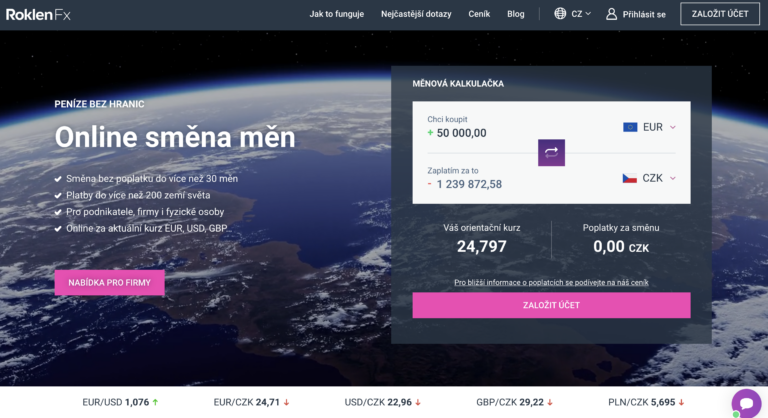Click the EUR/USD green up arrow
Screen dimensions: 768x418
157,402
